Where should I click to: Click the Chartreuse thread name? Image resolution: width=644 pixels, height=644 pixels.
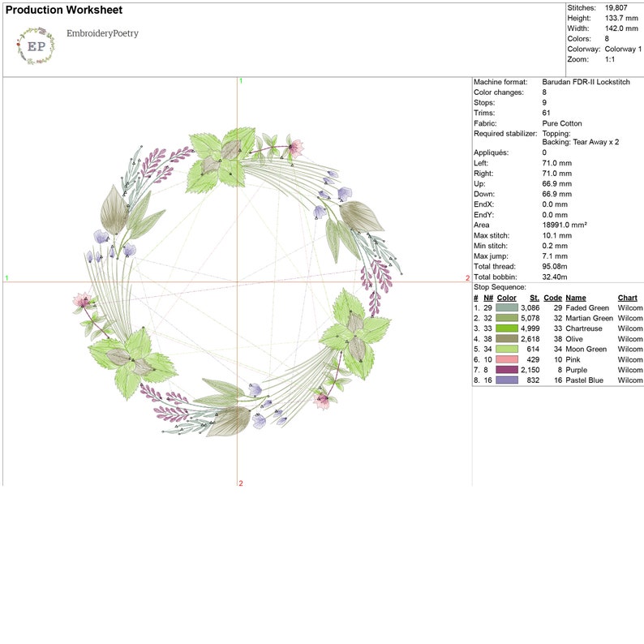coord(584,328)
